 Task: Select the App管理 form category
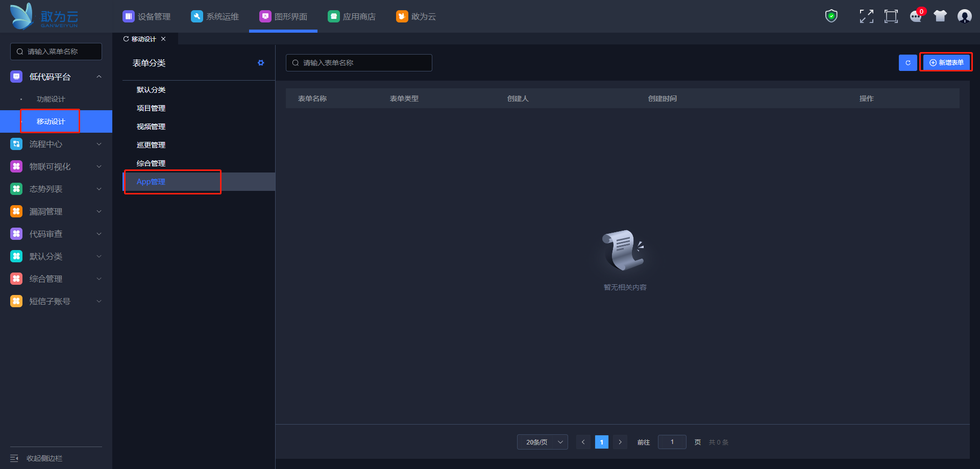click(x=199, y=182)
